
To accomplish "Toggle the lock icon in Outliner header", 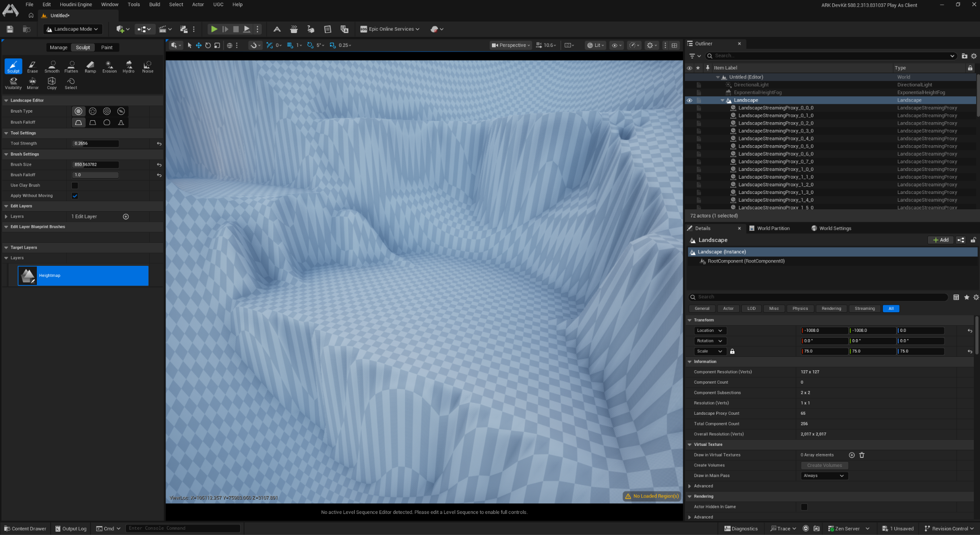I will point(970,68).
